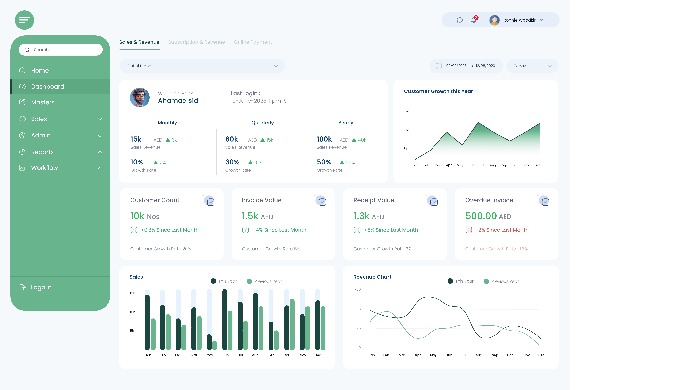
Task: Click the Ahamad sid name text
Action: [x=178, y=101]
